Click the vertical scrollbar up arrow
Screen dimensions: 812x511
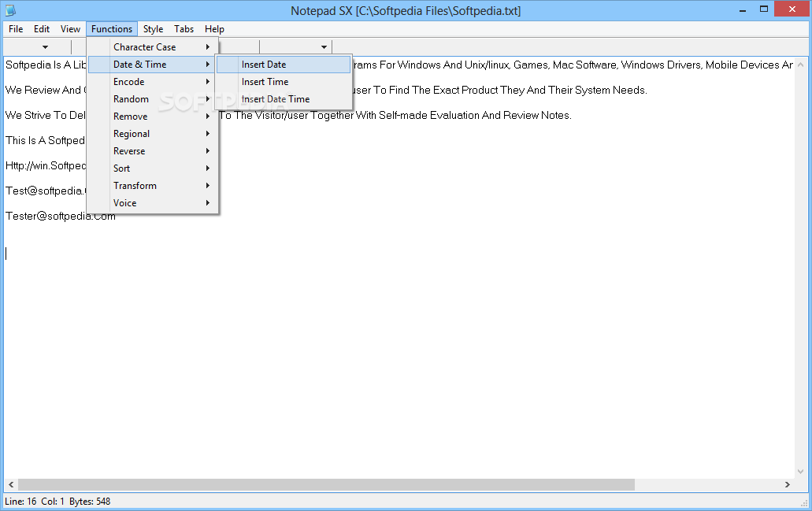click(801, 65)
